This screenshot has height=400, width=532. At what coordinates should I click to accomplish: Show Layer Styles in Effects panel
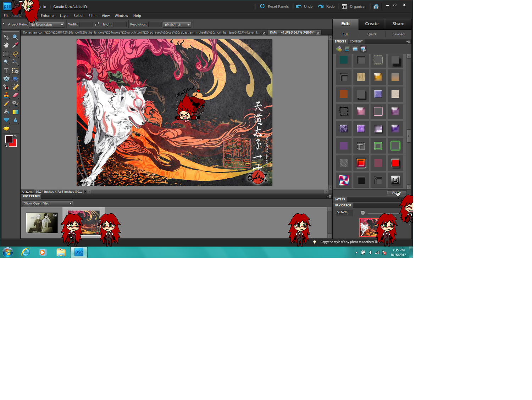pos(347,49)
